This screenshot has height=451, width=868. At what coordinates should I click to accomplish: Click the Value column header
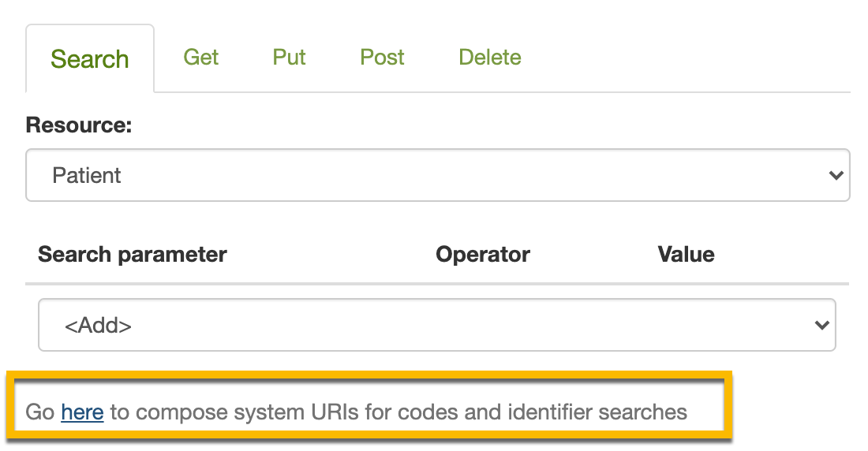tap(686, 255)
